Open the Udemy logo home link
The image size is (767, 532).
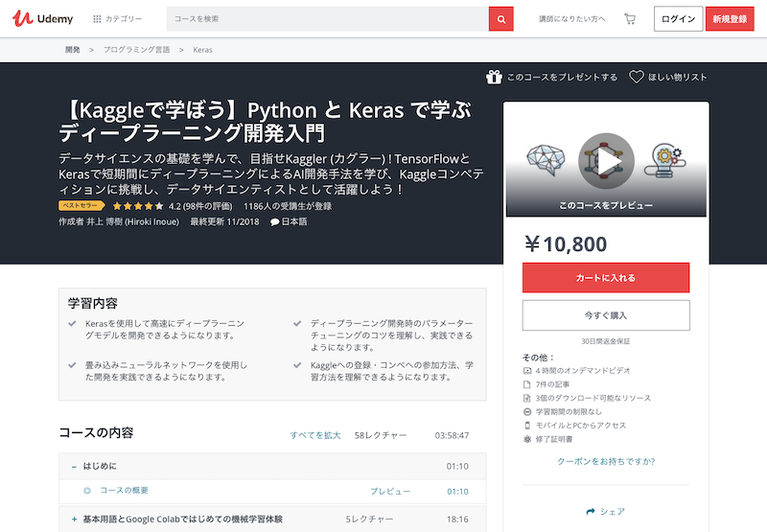coord(42,18)
